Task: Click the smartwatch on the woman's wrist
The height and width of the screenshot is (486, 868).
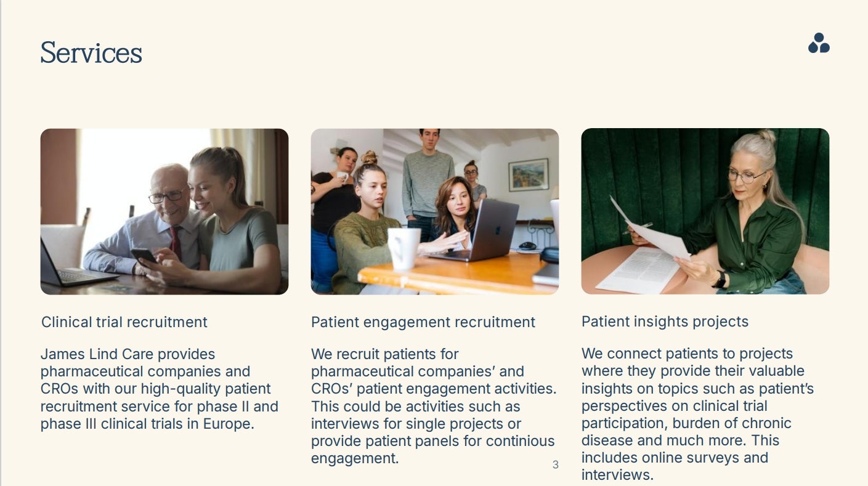Action: tap(719, 280)
